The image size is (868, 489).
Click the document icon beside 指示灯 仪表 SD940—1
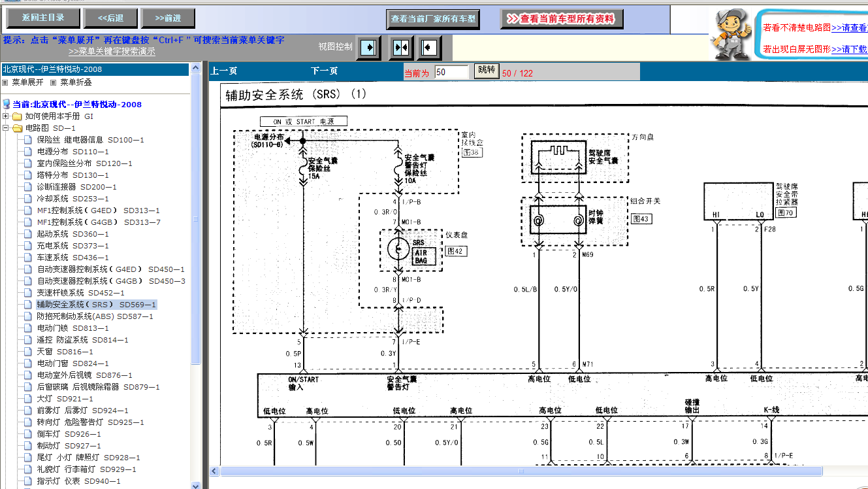pos(27,481)
